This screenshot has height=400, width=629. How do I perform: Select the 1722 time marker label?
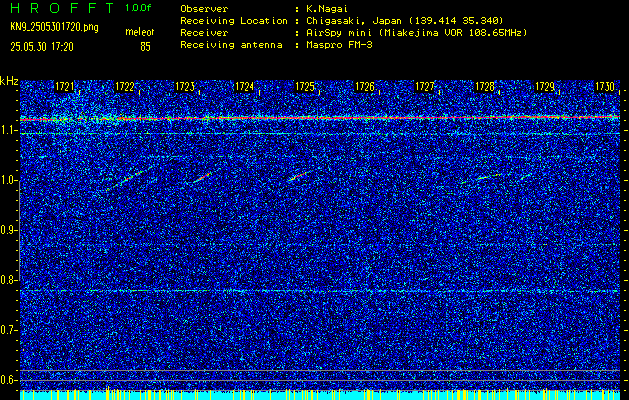[x=125, y=87]
